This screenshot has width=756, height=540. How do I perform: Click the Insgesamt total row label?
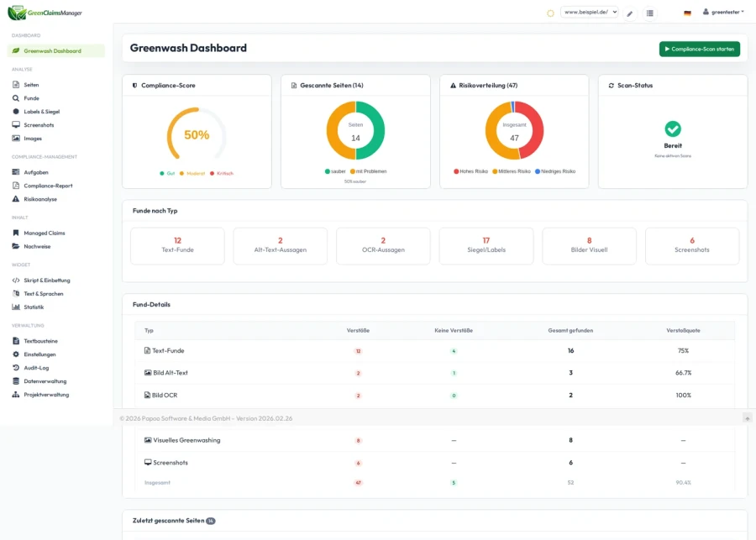(157, 483)
